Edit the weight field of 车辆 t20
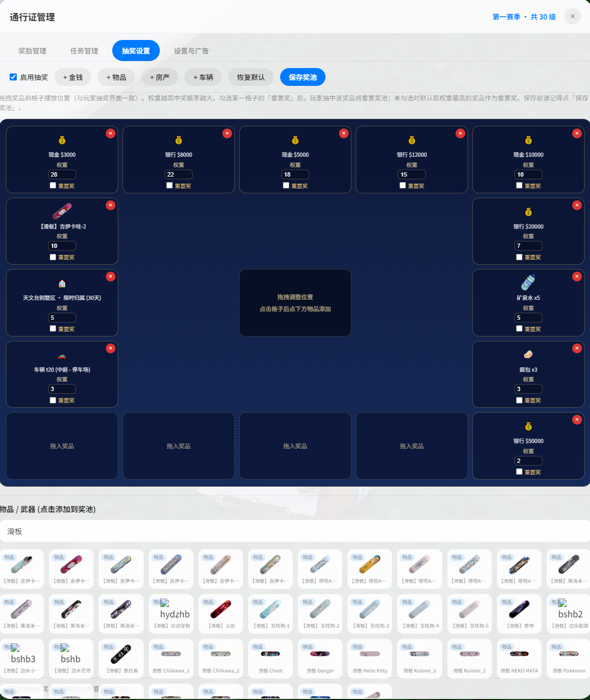 coord(62,389)
